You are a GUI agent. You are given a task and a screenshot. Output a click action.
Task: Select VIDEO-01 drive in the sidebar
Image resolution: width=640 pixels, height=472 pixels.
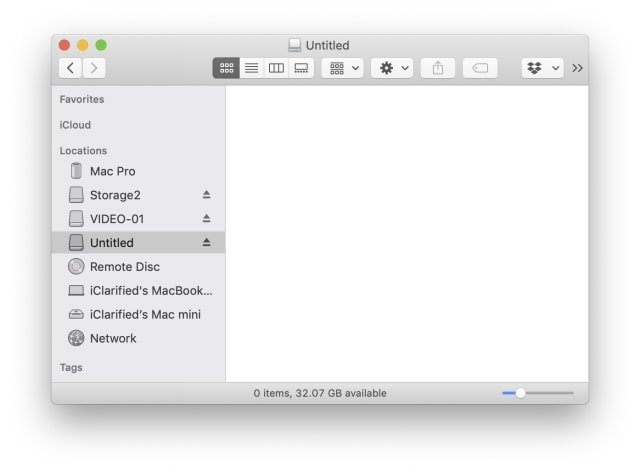coord(138,219)
